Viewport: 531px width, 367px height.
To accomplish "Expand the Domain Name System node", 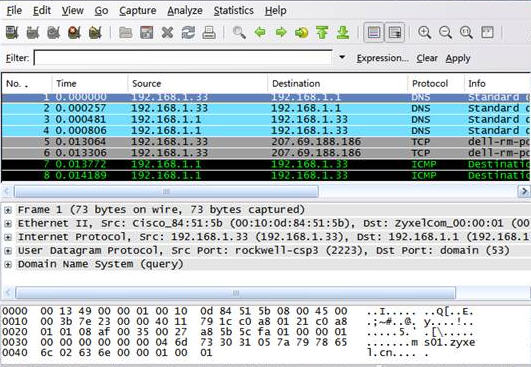I will tap(8, 264).
